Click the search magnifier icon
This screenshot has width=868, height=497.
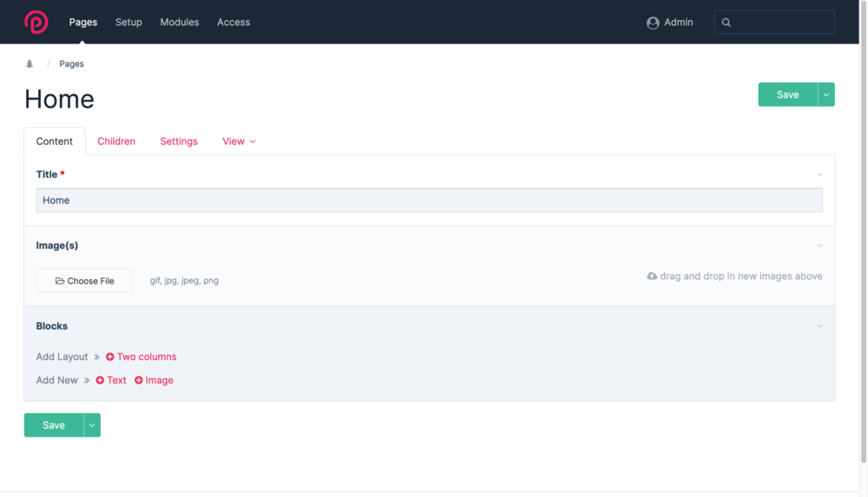(727, 23)
